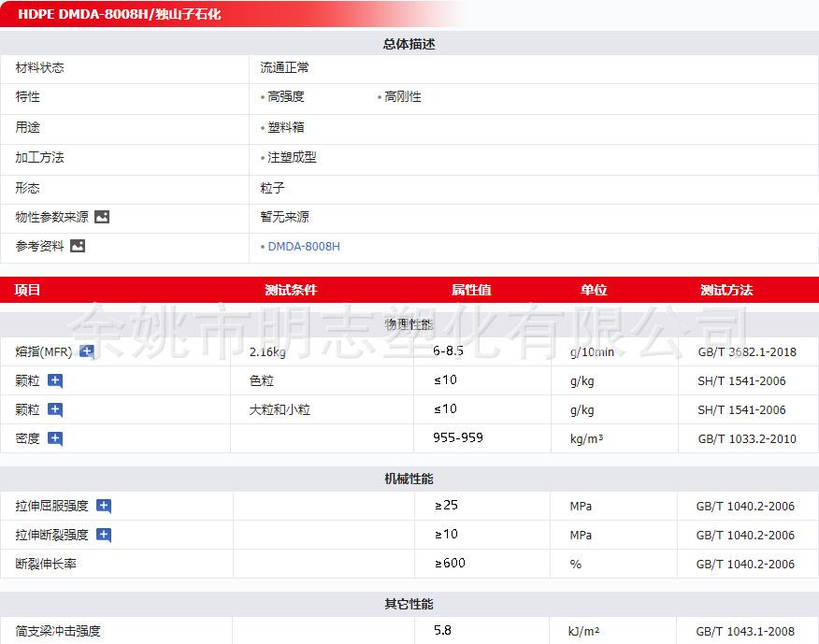Click the 简支梁冲击强度 row label
Screen dimensions: 819x644
(58, 631)
